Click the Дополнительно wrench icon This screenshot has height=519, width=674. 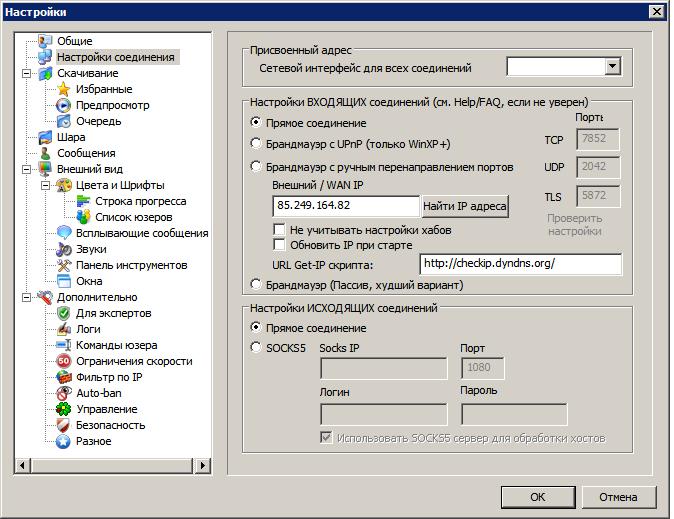[x=45, y=297]
